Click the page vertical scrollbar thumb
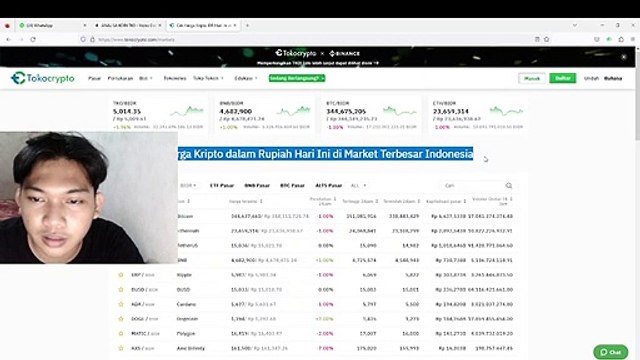The image size is (640, 360). (x=637, y=96)
